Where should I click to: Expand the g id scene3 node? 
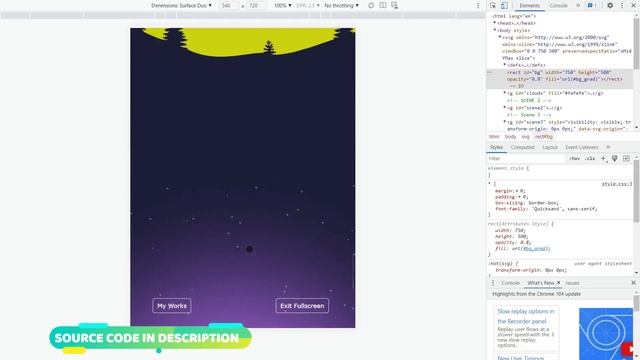[504, 122]
